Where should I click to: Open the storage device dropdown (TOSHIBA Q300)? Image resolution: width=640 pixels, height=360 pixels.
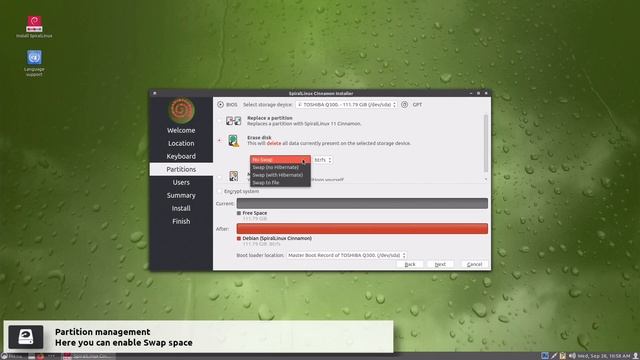click(x=347, y=105)
